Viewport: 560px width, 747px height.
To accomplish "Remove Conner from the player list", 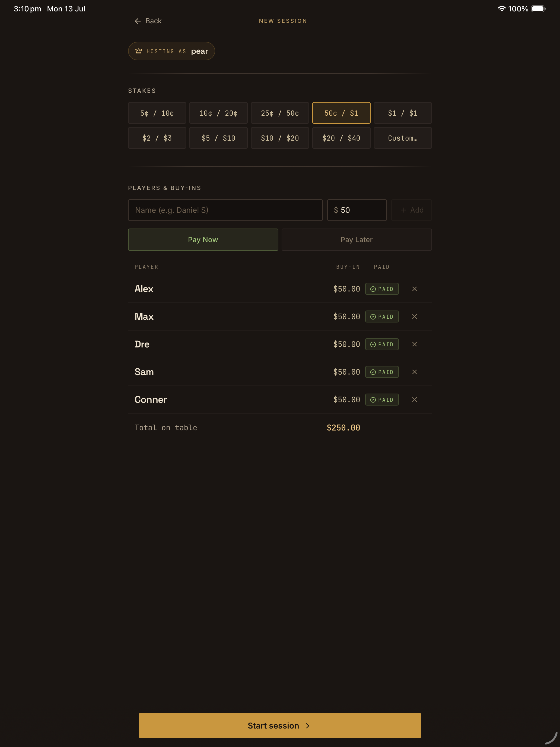I will (415, 400).
